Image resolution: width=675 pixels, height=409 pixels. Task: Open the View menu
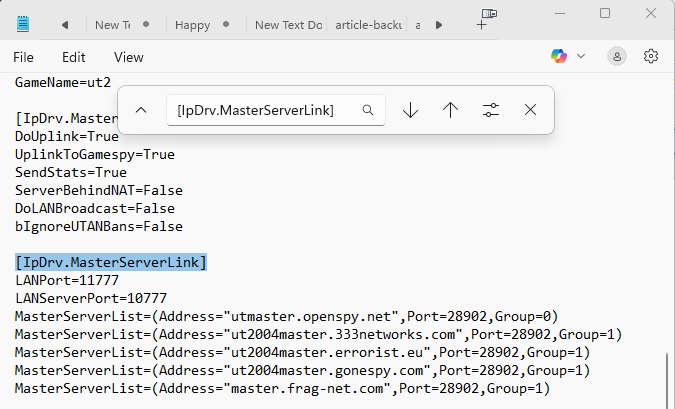pyautogui.click(x=129, y=57)
